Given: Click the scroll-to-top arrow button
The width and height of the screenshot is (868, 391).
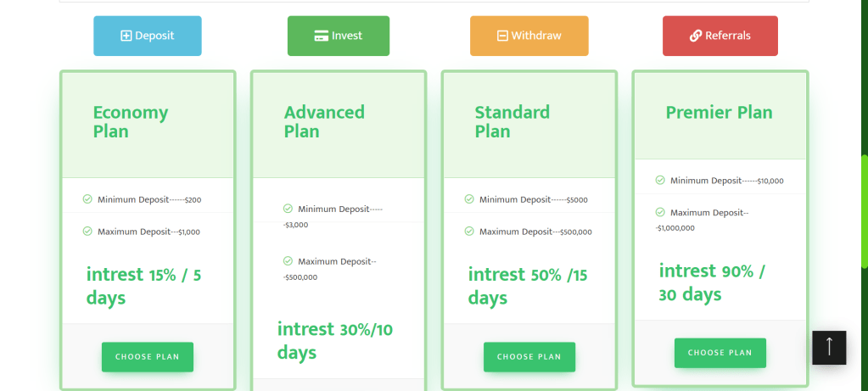Looking at the screenshot, I should 829,347.
